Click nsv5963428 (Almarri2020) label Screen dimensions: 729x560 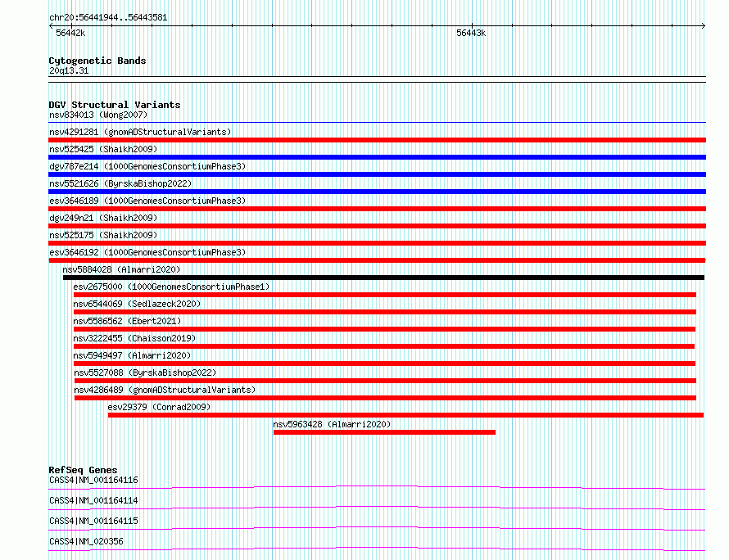(x=332, y=424)
